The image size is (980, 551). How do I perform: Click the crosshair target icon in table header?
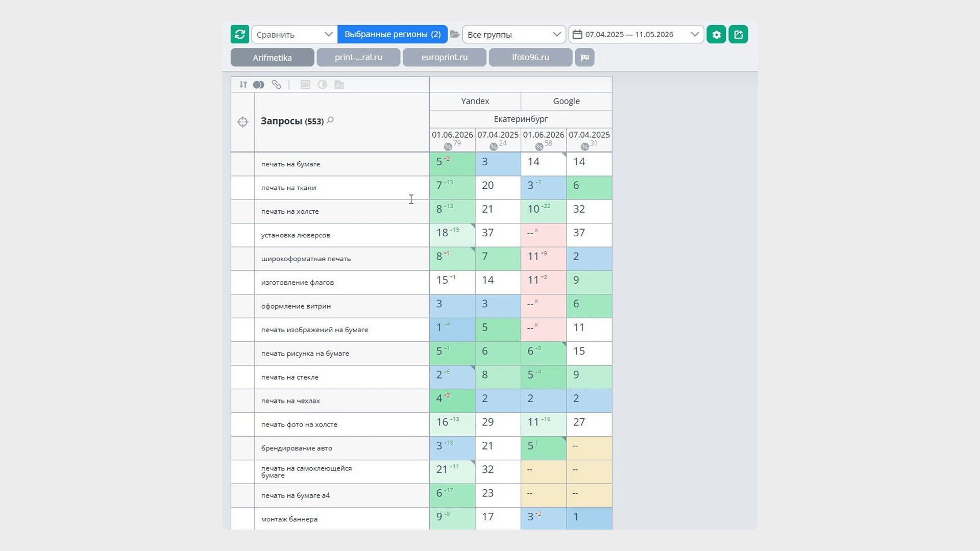[242, 122]
